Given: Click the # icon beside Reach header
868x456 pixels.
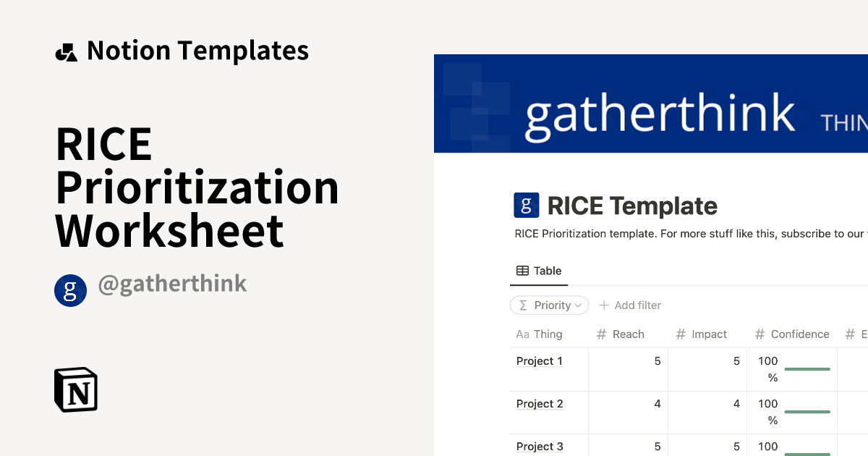Looking at the screenshot, I should point(600,334).
